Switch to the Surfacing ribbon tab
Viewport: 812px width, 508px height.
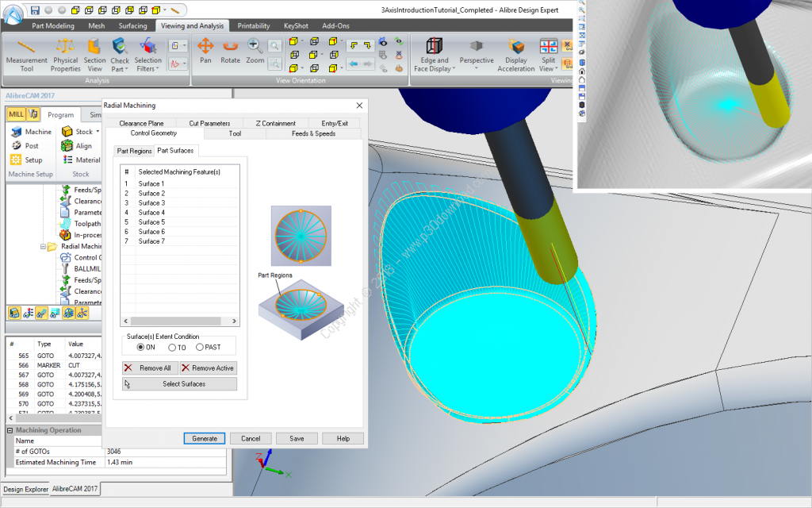(x=132, y=25)
